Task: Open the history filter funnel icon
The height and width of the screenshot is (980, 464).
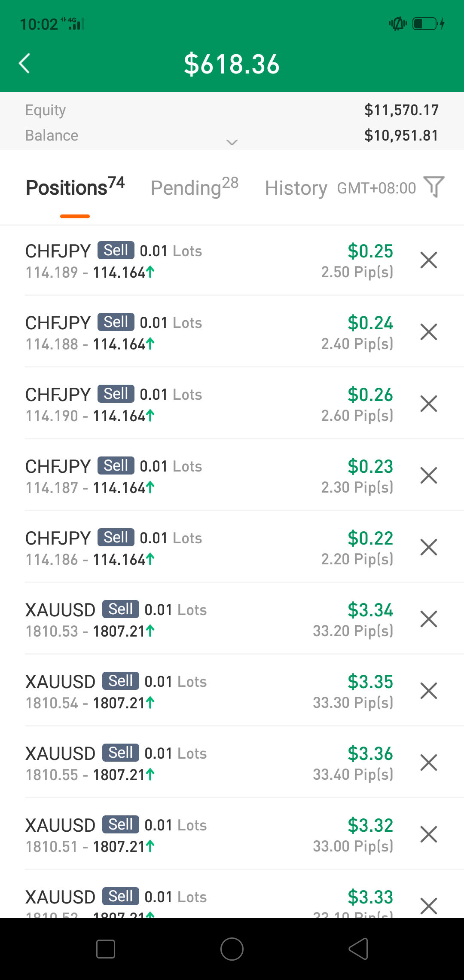Action: (x=433, y=187)
